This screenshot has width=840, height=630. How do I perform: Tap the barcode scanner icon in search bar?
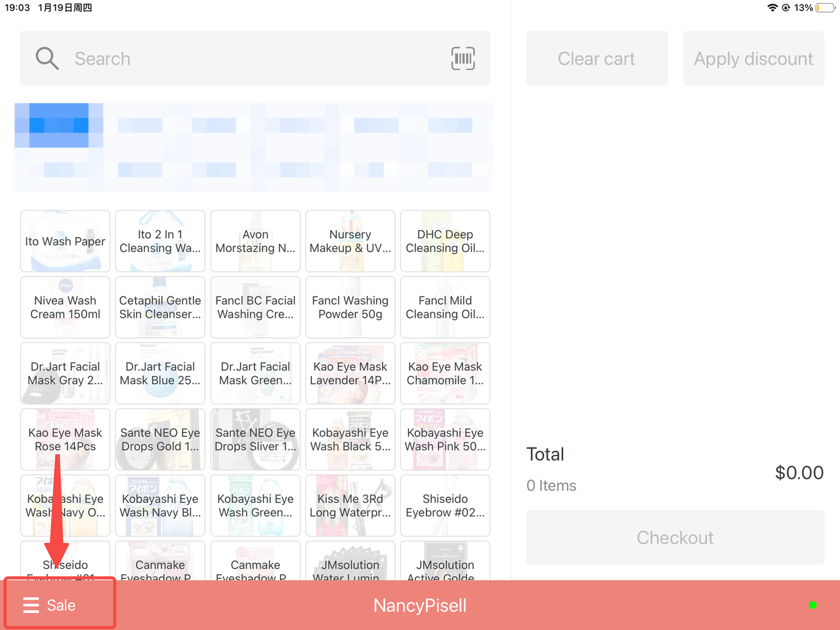click(463, 58)
